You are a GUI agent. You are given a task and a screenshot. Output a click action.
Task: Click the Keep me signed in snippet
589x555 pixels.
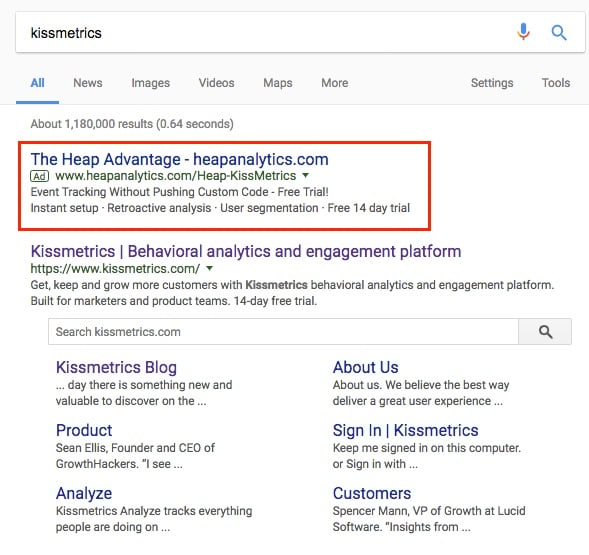[x=427, y=455]
